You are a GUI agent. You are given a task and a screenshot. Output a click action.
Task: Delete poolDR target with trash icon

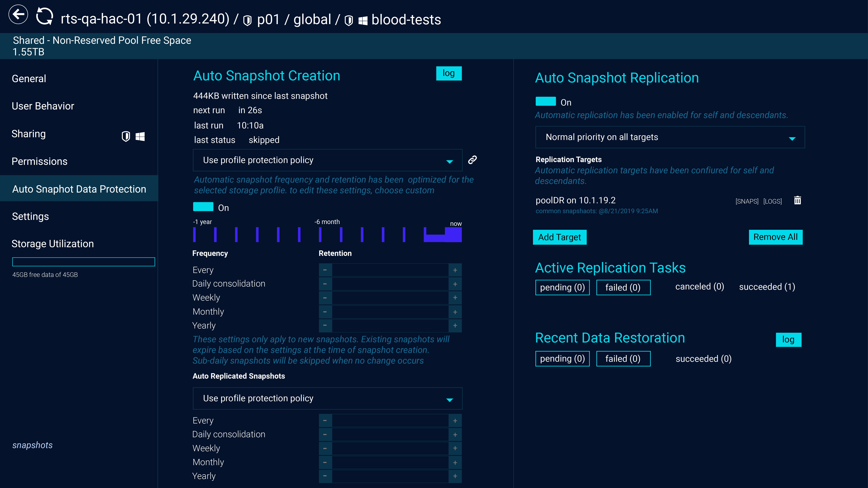pyautogui.click(x=797, y=200)
